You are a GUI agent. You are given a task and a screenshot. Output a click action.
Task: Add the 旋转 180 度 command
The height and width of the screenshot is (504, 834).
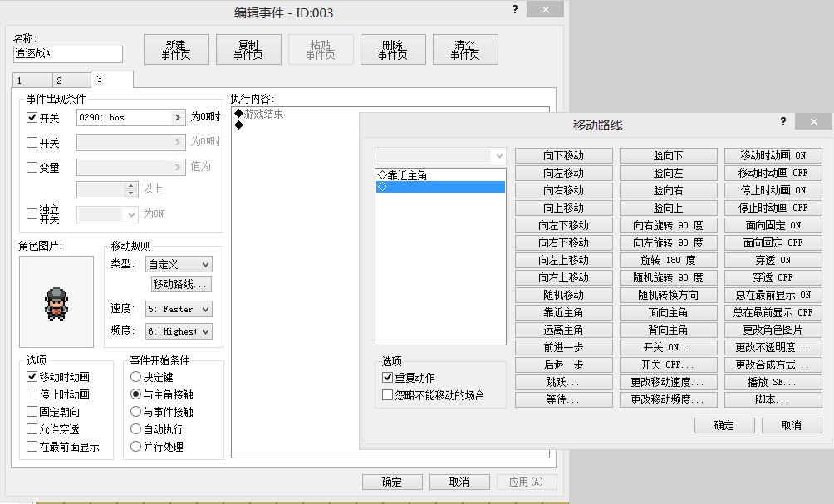[x=669, y=261]
